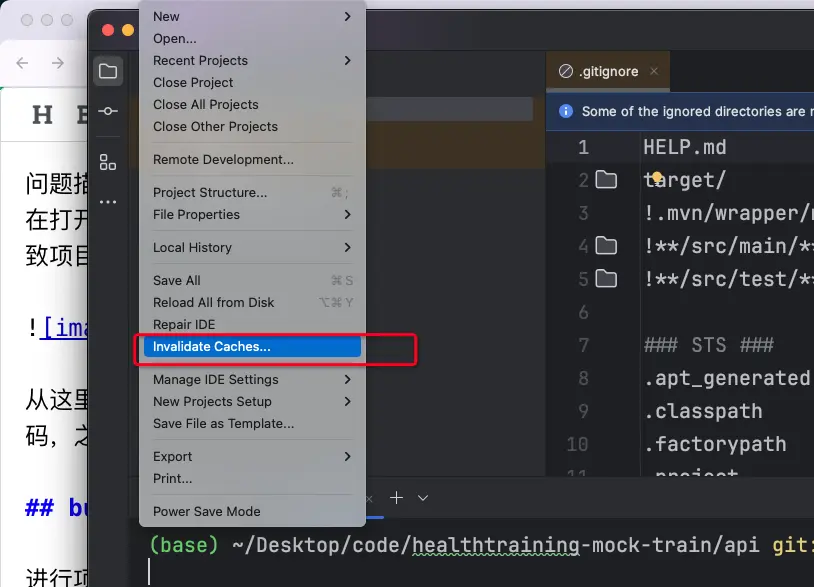Expand the New Projects Setup submenu

(x=252, y=402)
